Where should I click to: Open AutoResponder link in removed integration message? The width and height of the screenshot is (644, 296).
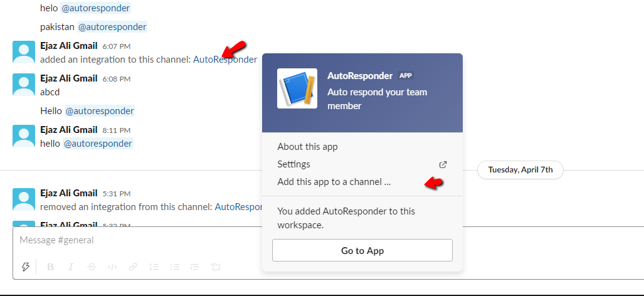(239, 207)
